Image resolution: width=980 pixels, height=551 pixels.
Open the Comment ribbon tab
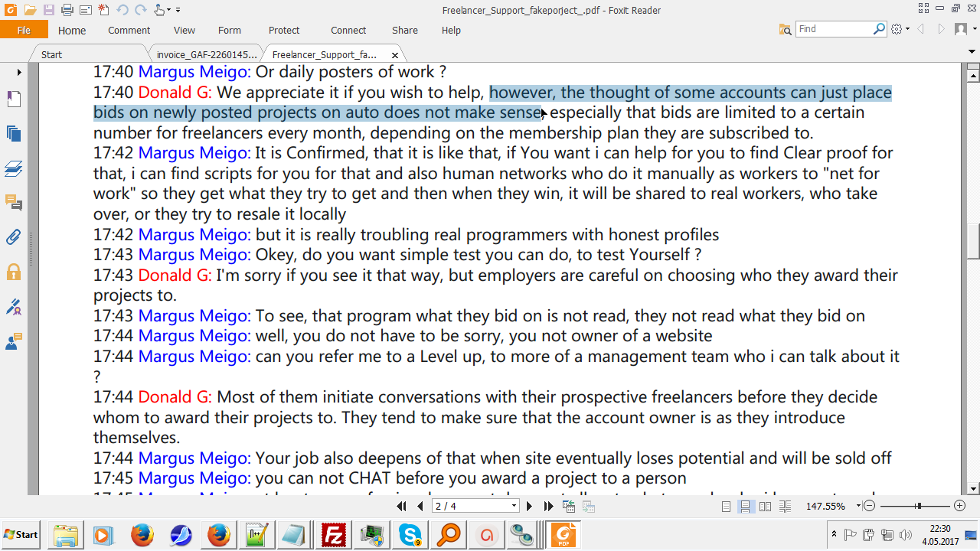[x=129, y=31]
